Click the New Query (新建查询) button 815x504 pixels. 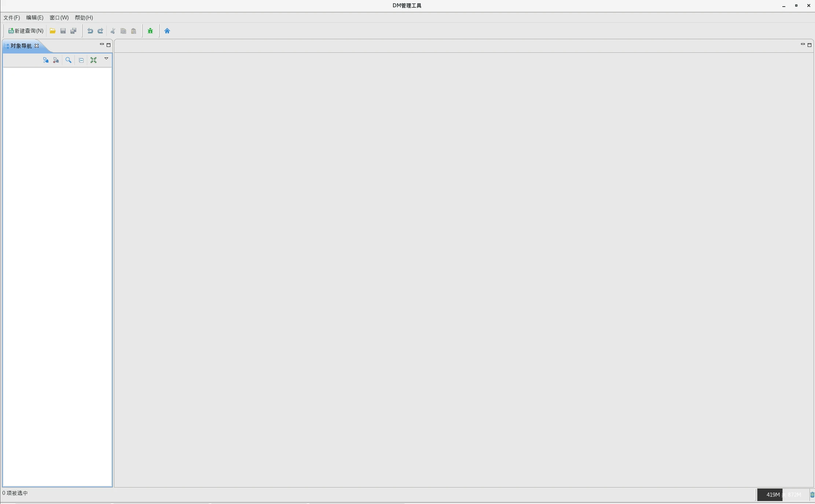tap(26, 31)
